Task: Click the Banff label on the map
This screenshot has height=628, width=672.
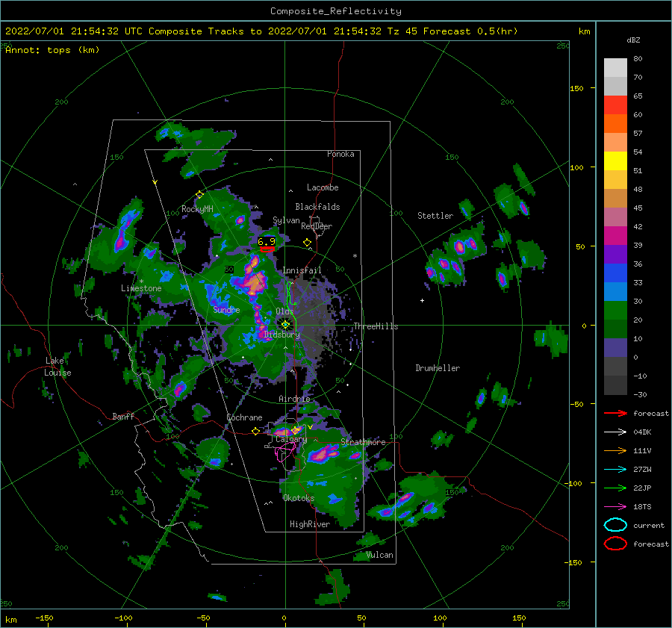Action: 123,416
